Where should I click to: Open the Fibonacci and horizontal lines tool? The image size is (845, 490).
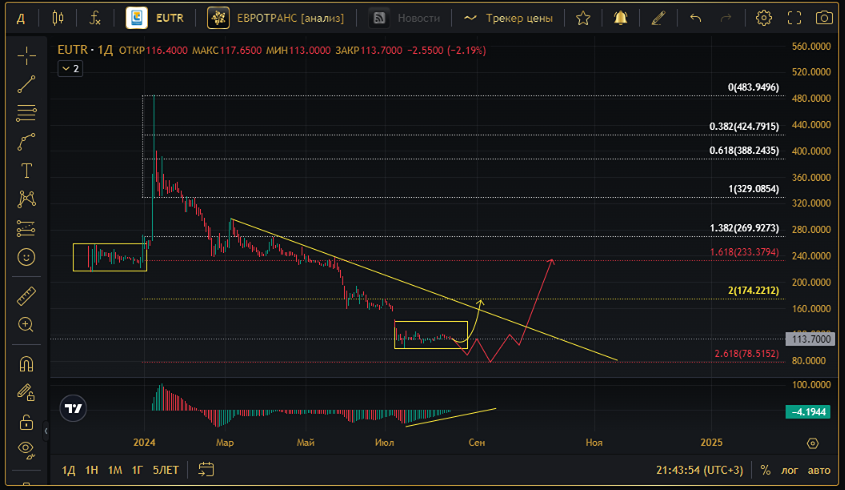click(26, 113)
